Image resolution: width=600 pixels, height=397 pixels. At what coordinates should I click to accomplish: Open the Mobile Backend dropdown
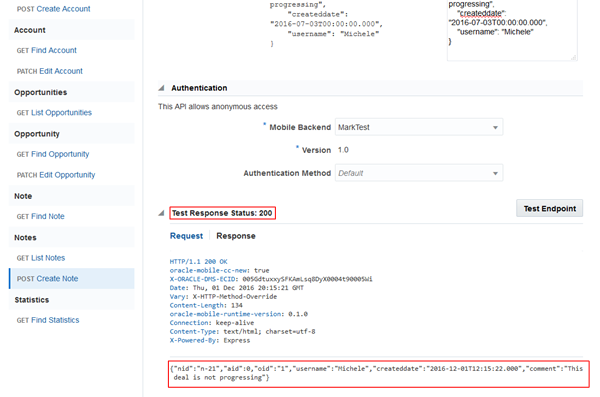click(419, 127)
